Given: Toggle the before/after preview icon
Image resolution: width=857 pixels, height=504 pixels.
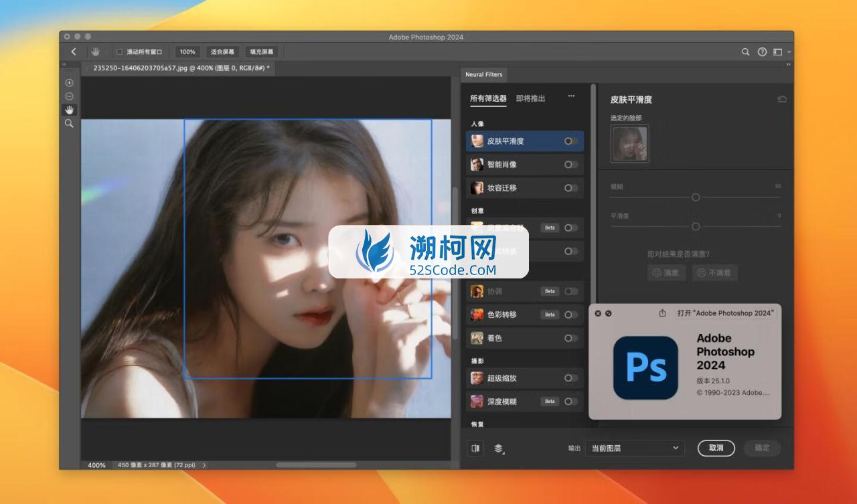Looking at the screenshot, I should [475, 448].
